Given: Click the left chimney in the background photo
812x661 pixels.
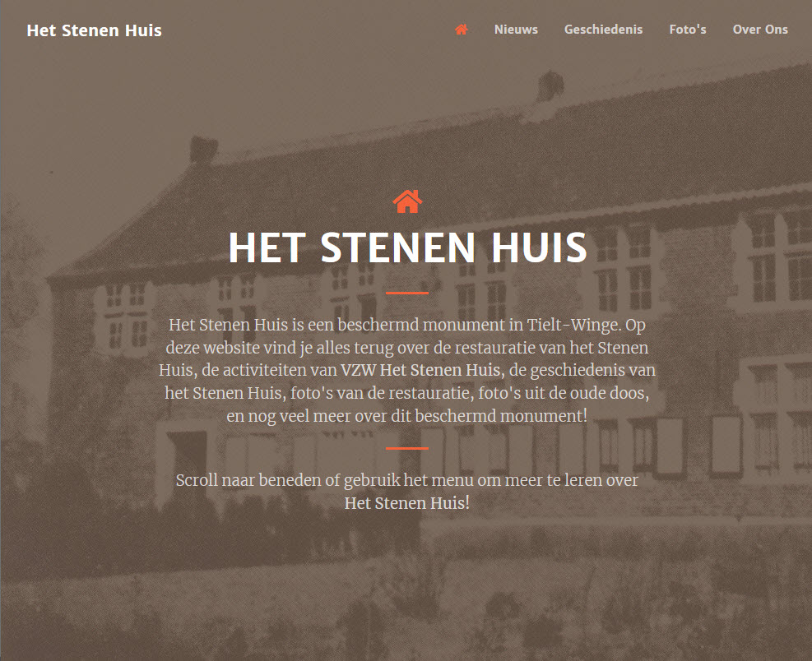Looking at the screenshot, I should [203, 149].
